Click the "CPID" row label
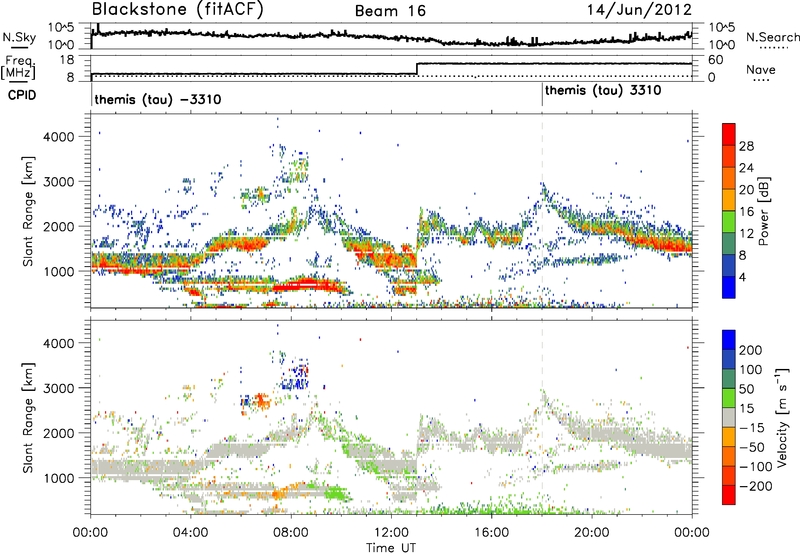This screenshot has height=554, width=800. (x=22, y=95)
